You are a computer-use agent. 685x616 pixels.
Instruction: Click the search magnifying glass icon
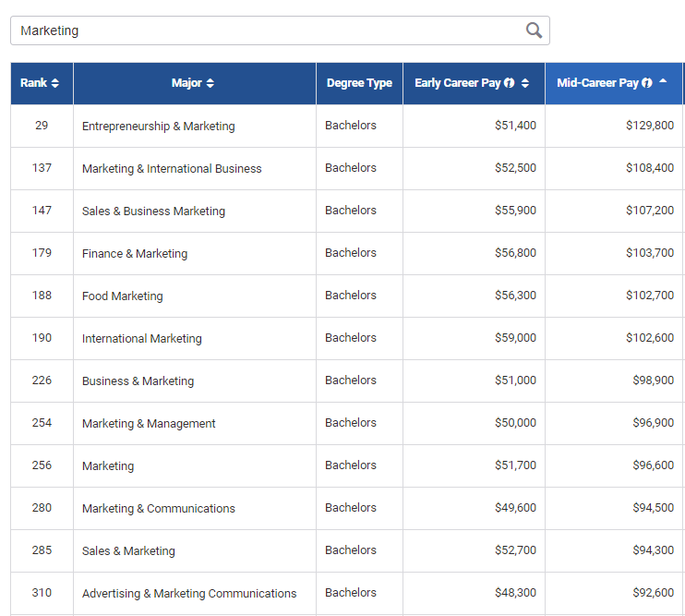pos(534,30)
